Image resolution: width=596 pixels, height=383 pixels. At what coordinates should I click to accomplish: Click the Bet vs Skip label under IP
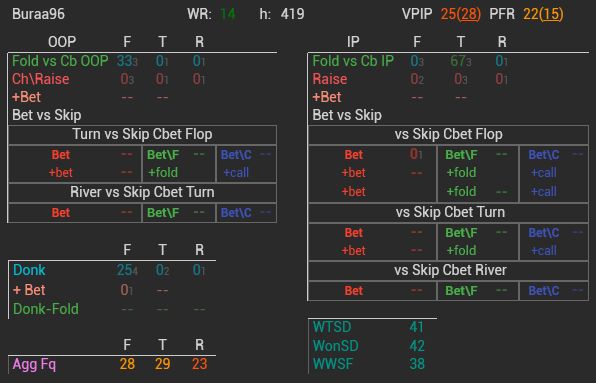tap(347, 115)
